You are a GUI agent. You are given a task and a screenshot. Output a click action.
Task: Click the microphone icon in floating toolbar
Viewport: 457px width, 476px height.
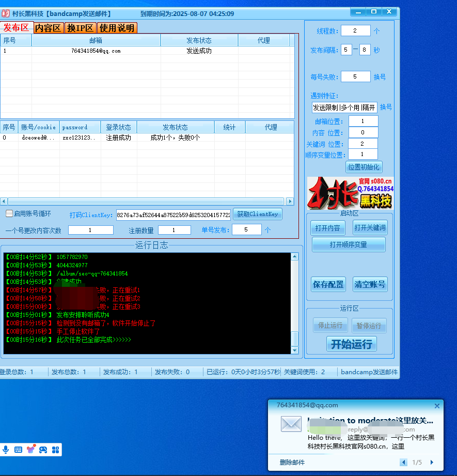[6, 450]
